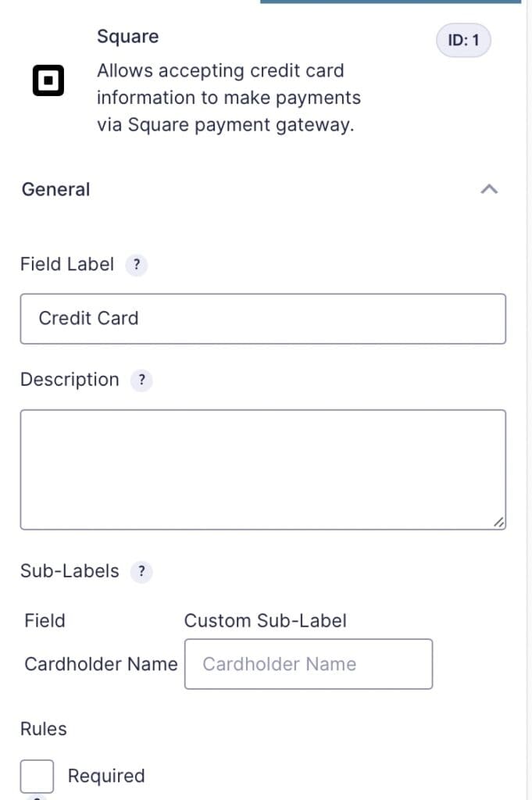This screenshot has height=800, width=532.
Task: Open the Field Label help tooltip icon
Action: (x=136, y=265)
